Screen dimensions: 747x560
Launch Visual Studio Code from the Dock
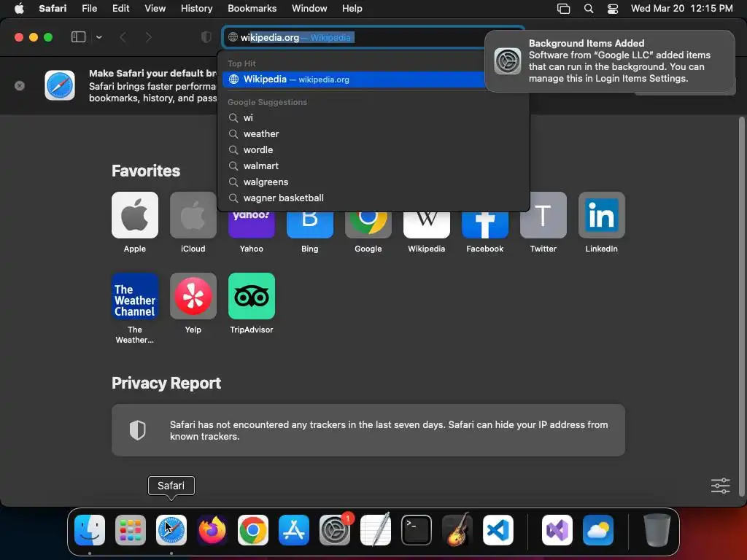[x=498, y=530]
